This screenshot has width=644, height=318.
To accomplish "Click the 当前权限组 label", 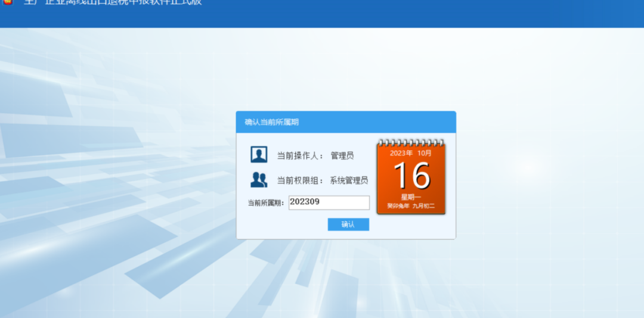I will pos(300,180).
